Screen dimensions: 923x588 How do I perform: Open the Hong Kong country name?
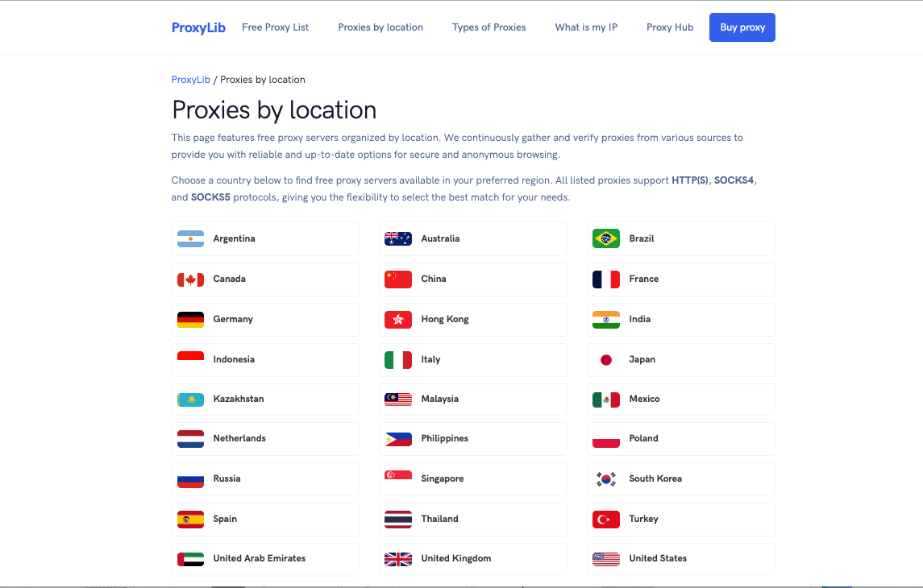click(445, 319)
